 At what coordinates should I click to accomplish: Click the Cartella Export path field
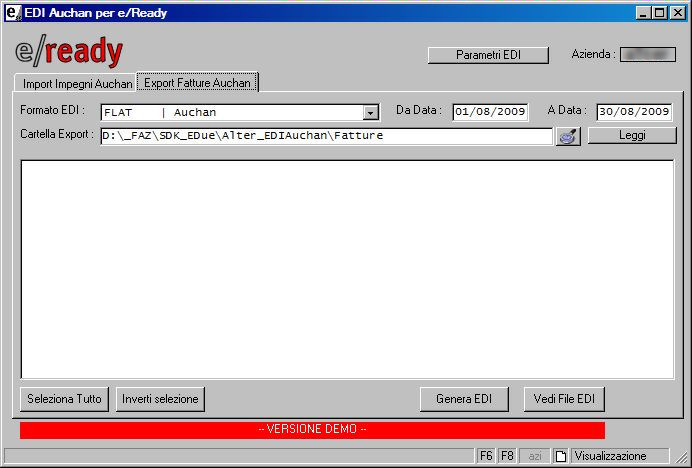326,136
